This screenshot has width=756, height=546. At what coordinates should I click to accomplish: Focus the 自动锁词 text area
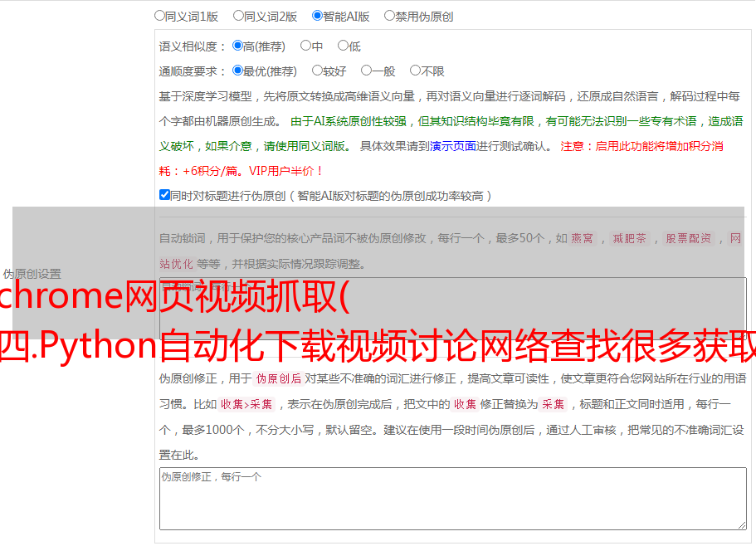(x=453, y=309)
